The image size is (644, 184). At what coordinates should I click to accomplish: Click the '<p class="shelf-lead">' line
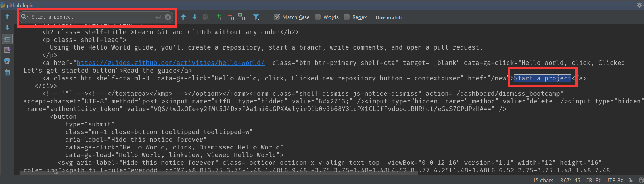tap(84, 40)
